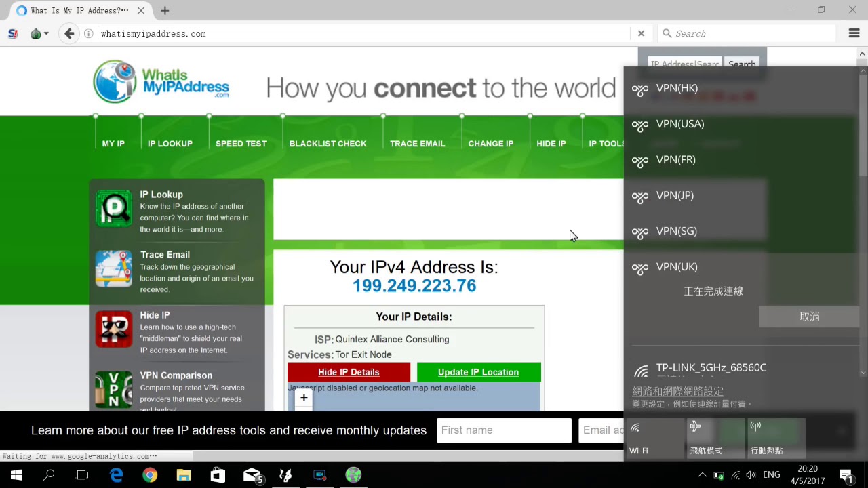Viewport: 868px width, 488px height.
Task: Click the browser address bar URL
Action: (x=153, y=33)
